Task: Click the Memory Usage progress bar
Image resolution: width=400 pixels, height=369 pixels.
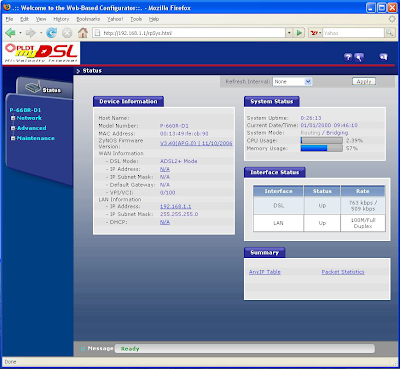Action: pyautogui.click(x=321, y=148)
